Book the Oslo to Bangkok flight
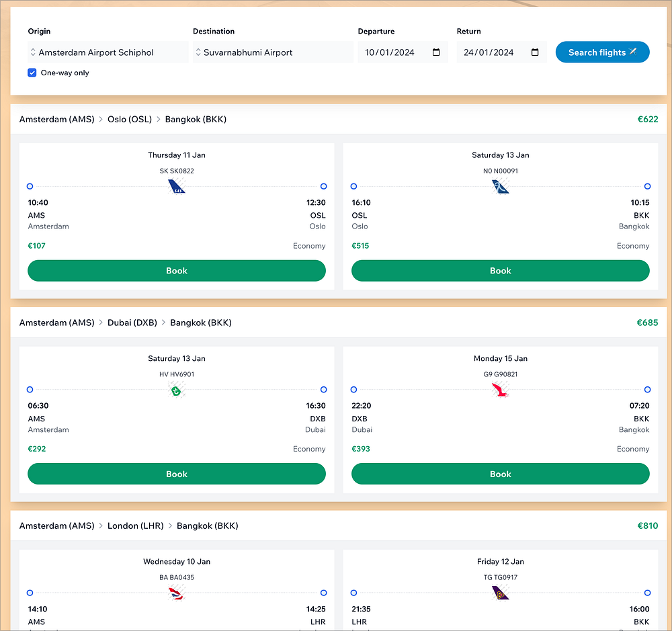Screen dimensions: 672x631 click(x=501, y=271)
